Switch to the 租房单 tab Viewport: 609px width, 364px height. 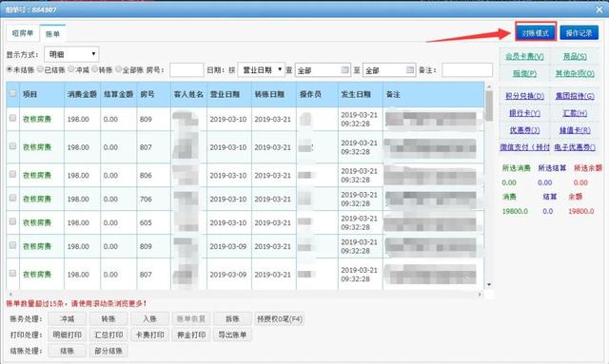pyautogui.click(x=23, y=33)
